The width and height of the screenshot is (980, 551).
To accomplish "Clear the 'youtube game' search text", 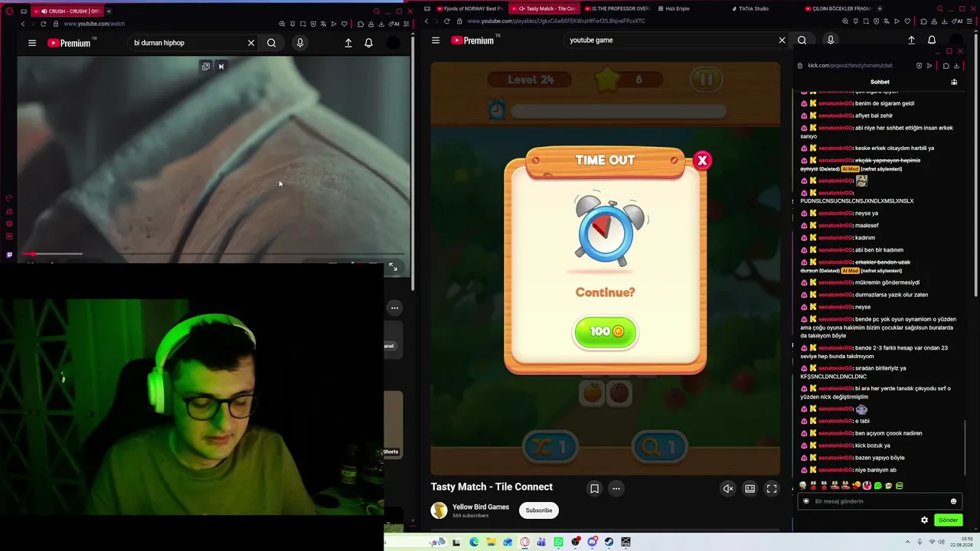I will tap(782, 41).
